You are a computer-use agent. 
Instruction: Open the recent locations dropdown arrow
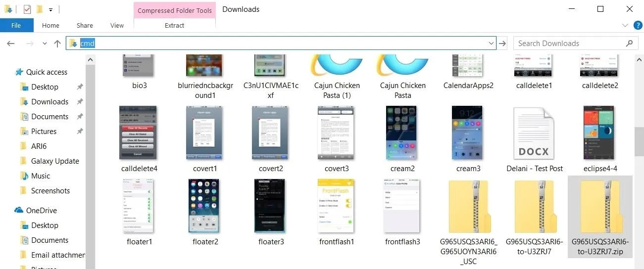tap(45, 44)
